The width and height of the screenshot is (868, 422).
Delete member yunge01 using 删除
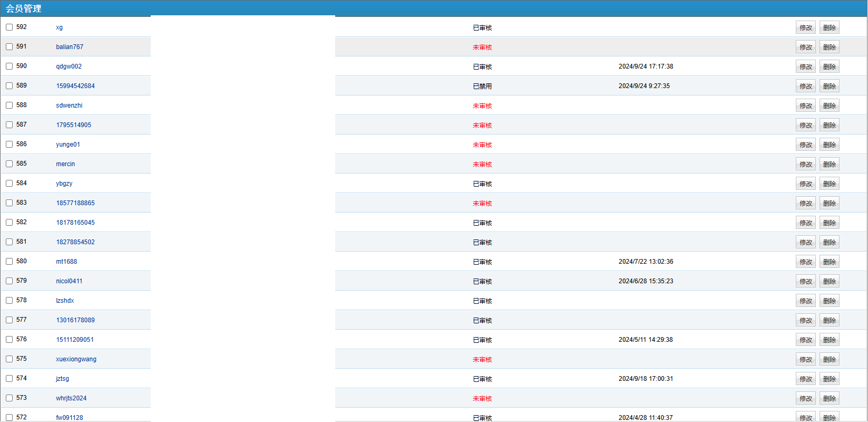[829, 145]
